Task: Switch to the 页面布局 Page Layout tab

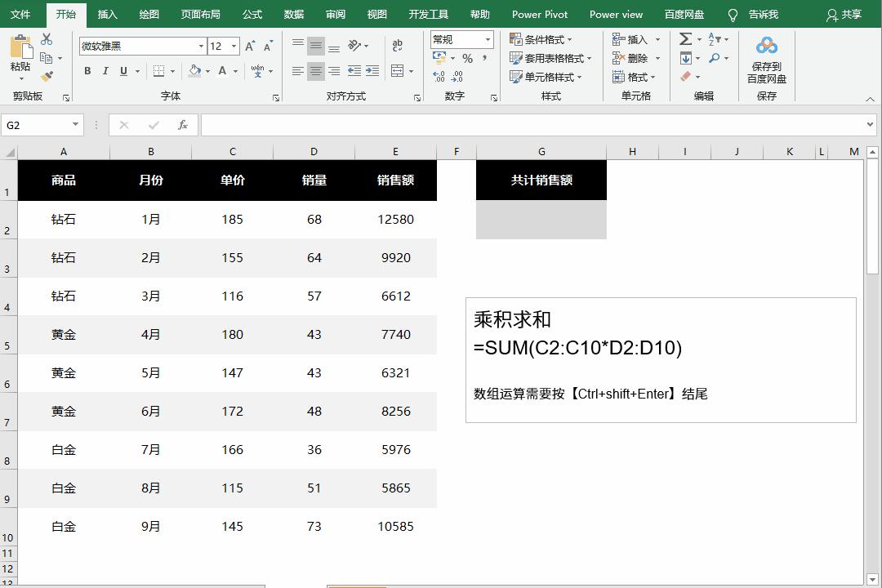Action: (x=200, y=14)
